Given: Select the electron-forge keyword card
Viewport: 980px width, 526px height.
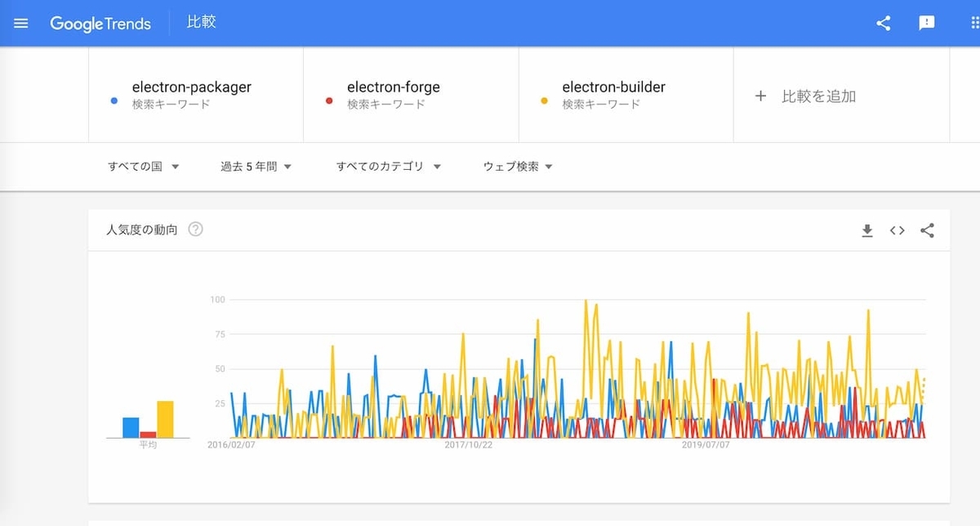Looking at the screenshot, I should point(410,93).
